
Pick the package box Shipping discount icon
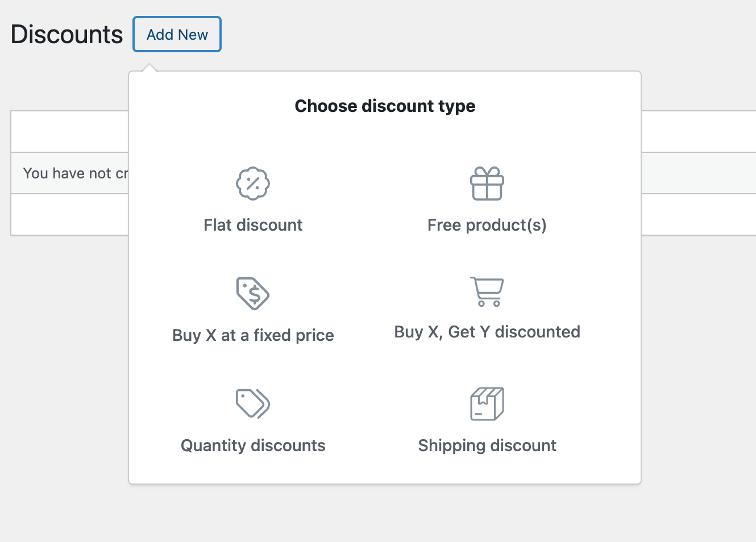(487, 404)
